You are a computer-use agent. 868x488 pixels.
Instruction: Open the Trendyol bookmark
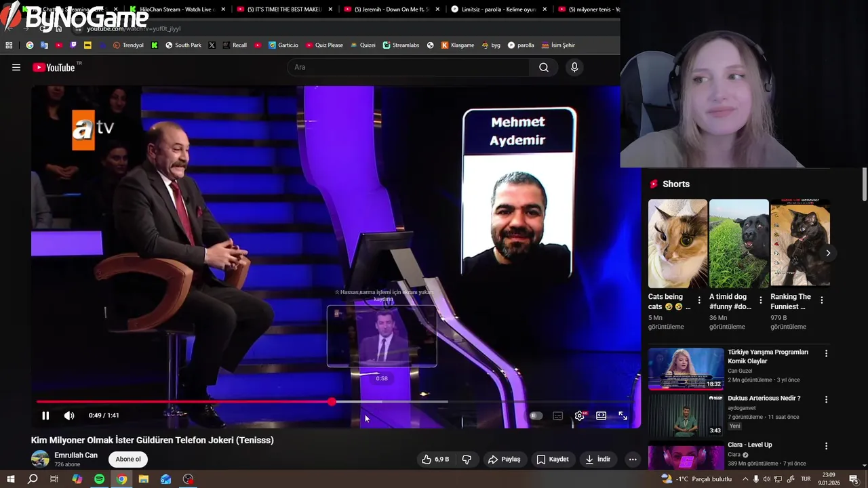click(x=128, y=45)
